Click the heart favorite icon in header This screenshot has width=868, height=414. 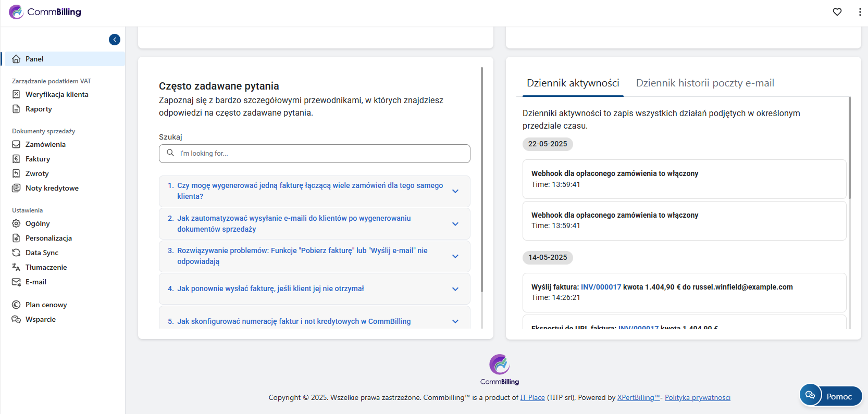pos(837,12)
